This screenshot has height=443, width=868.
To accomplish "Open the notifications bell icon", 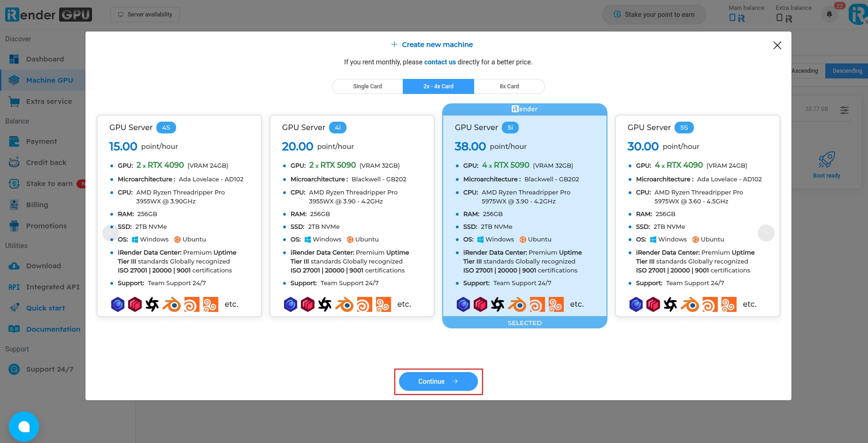I will pyautogui.click(x=830, y=15).
